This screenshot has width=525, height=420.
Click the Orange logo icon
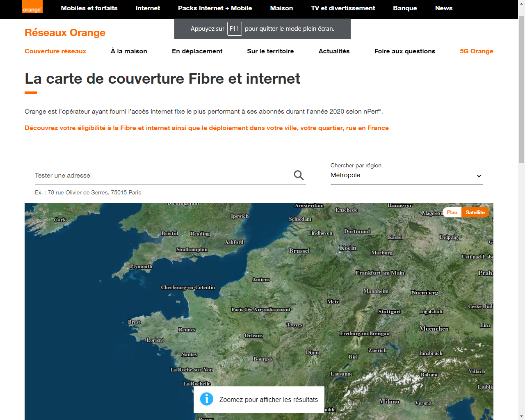tap(32, 7)
